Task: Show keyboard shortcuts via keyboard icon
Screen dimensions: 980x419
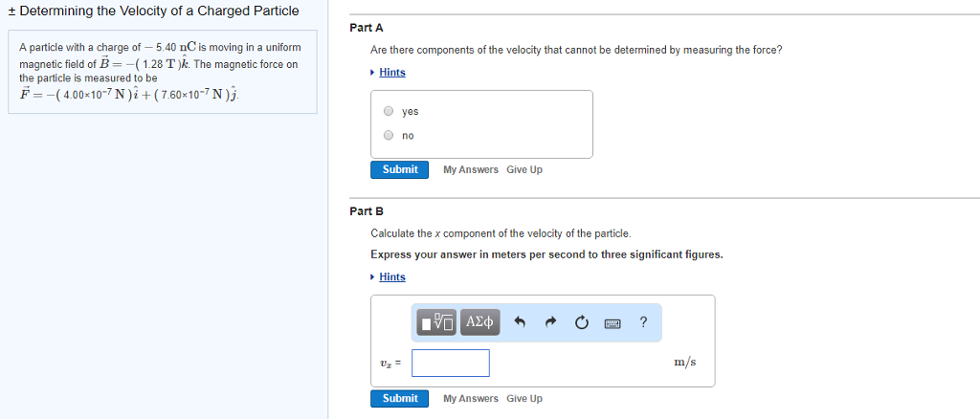Action: (612, 323)
